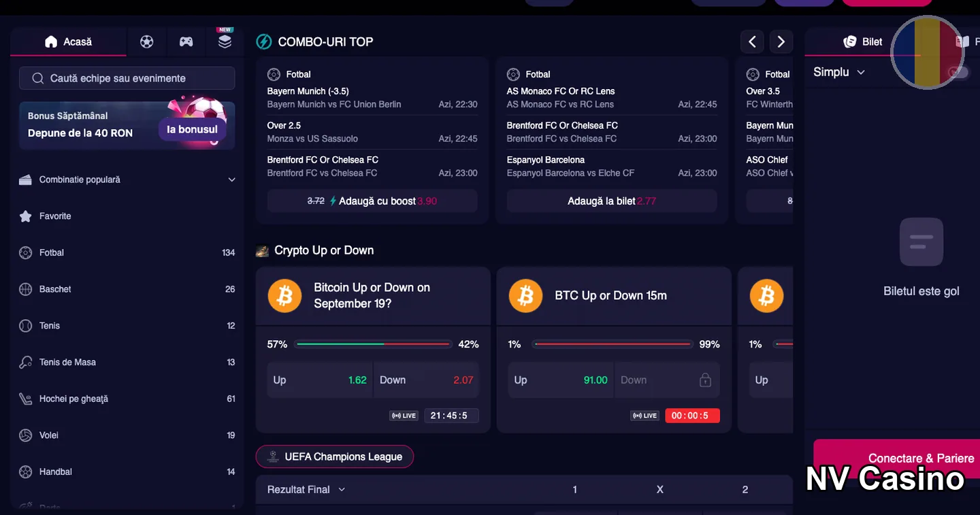Expand Combinatie populară section
980x515 pixels.
(x=127, y=180)
